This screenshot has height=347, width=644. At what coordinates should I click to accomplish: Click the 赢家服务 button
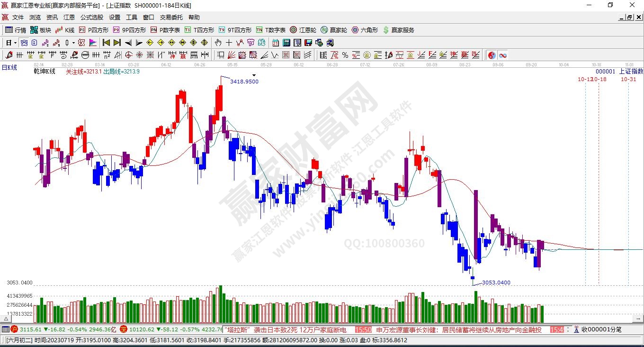(x=398, y=30)
